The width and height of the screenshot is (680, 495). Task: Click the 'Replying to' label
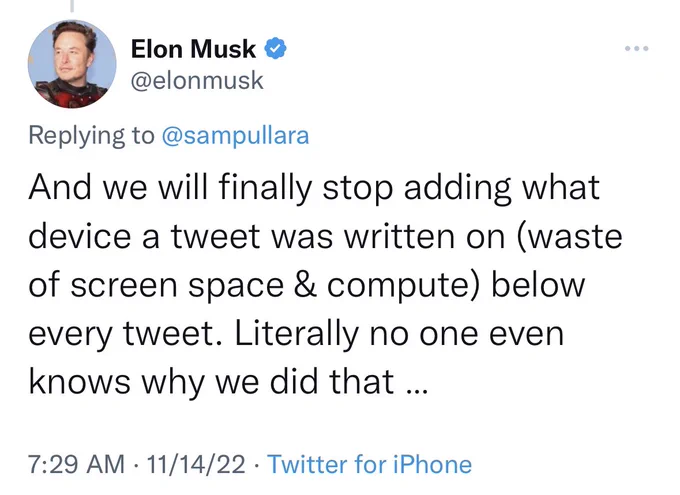click(x=92, y=135)
